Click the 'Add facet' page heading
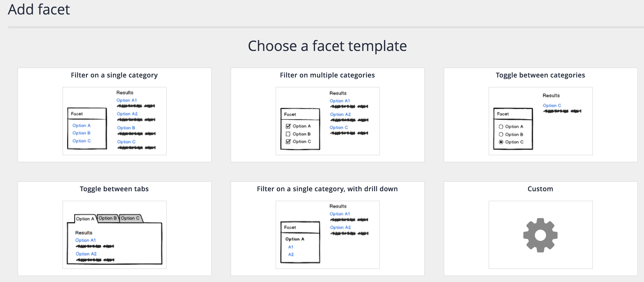The width and height of the screenshot is (644, 282). pyautogui.click(x=39, y=10)
